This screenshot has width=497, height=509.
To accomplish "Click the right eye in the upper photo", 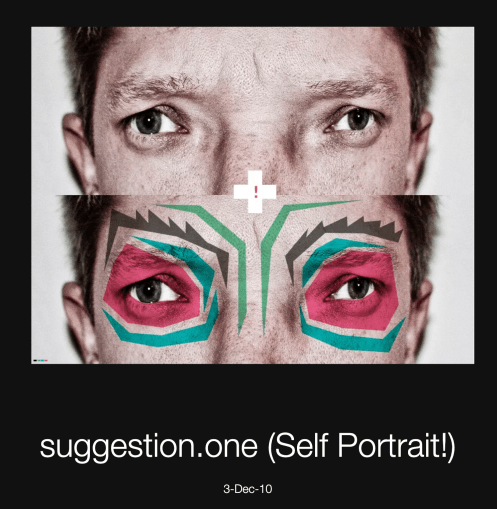I will (x=353, y=120).
